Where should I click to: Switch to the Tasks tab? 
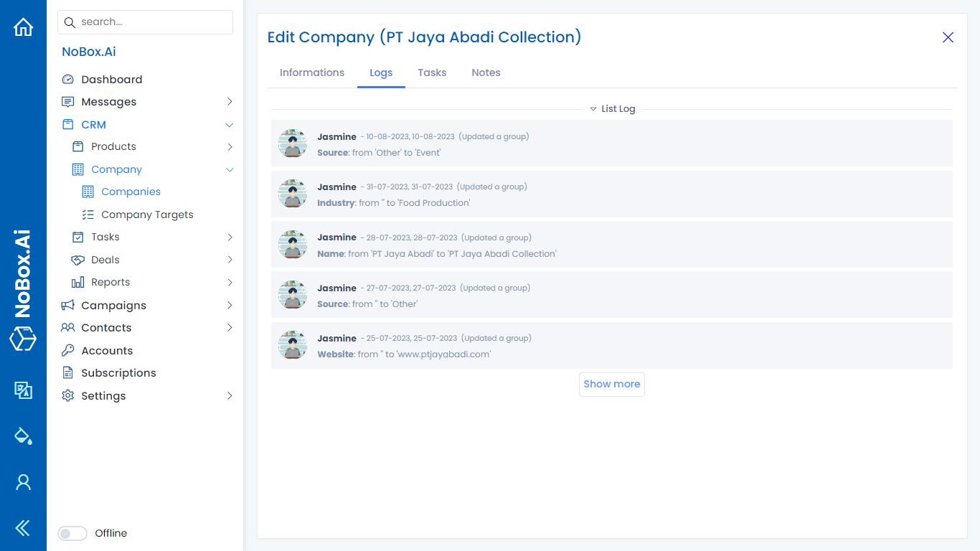pos(432,72)
